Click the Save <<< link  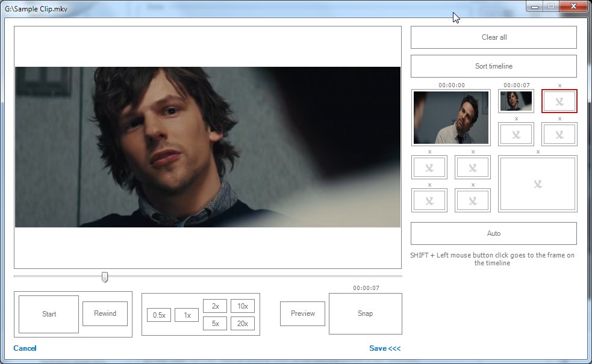[385, 348]
